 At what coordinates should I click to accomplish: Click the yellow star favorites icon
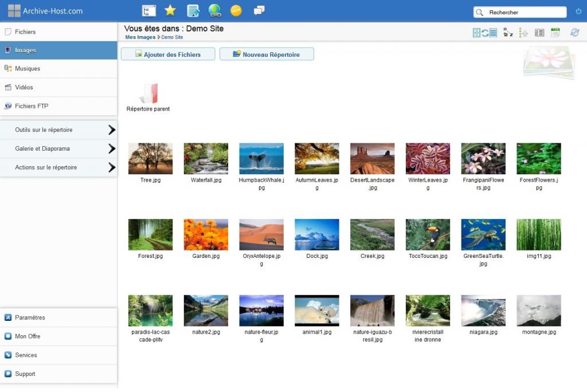click(x=170, y=10)
